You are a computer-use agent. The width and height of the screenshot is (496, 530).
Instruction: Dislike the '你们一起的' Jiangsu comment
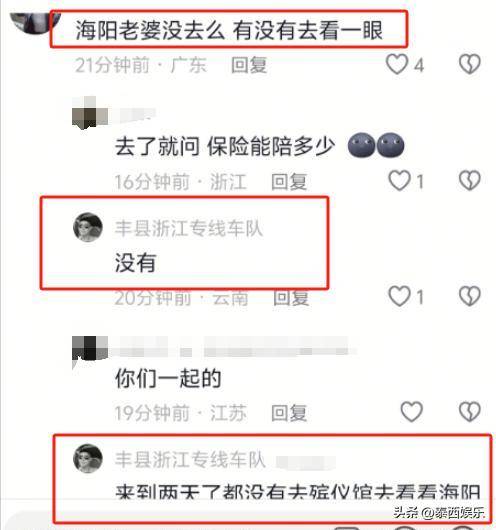(x=470, y=412)
